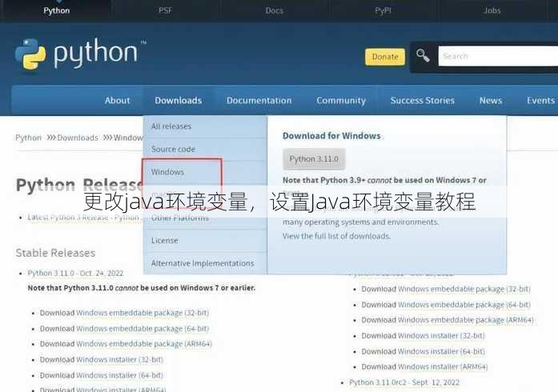This screenshot has height=392, width=558.
Task: Open the Docs top tab
Action: (x=275, y=10)
